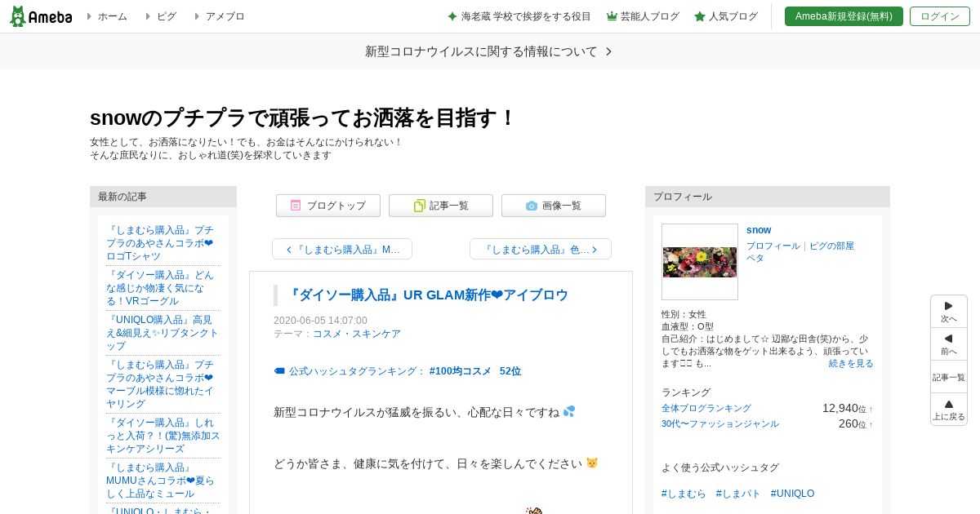Open snow username link in profile
The width and height of the screenshot is (980, 514).
[759, 230]
